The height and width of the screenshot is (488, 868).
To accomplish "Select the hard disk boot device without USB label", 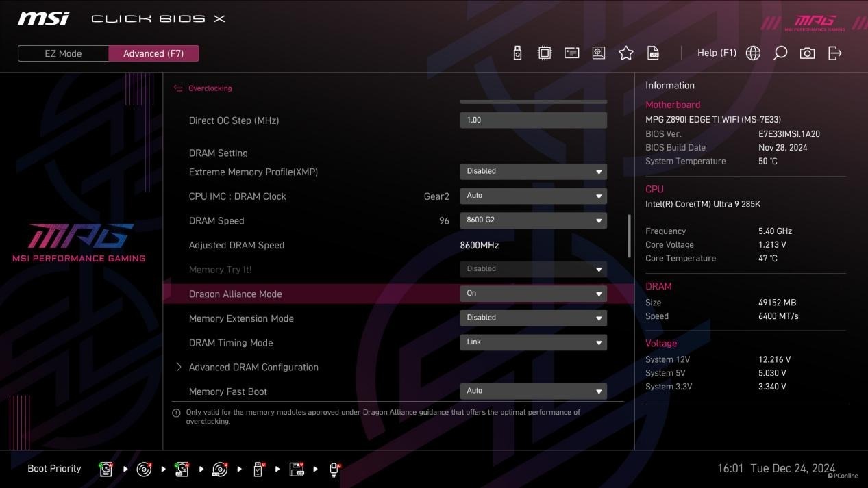I will [106, 469].
